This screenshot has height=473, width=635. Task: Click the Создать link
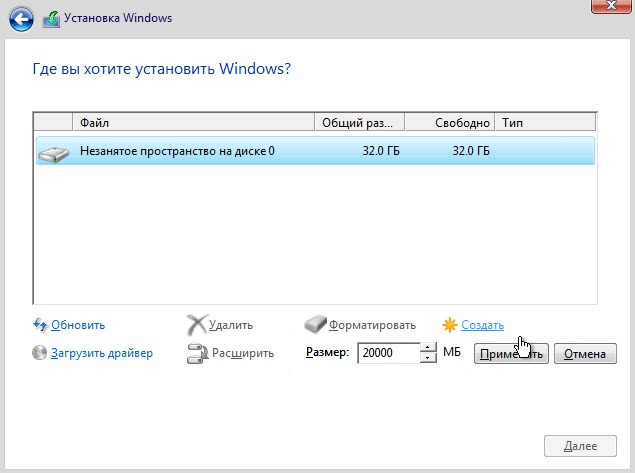482,325
